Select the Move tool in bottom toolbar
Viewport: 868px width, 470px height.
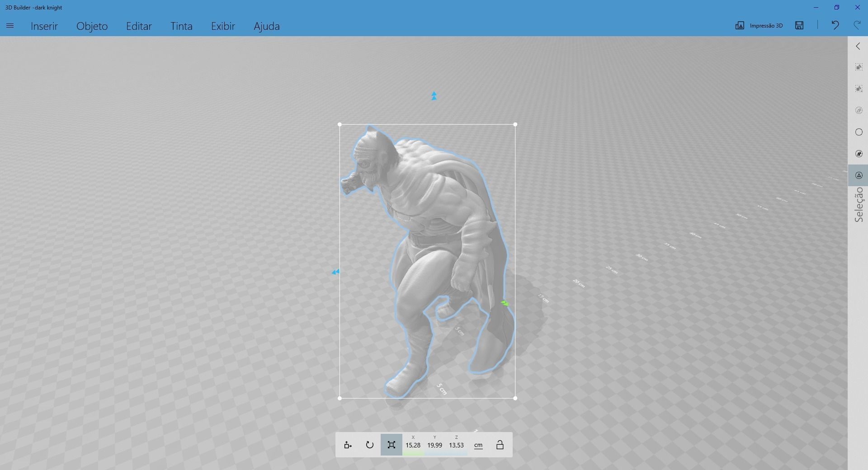348,445
